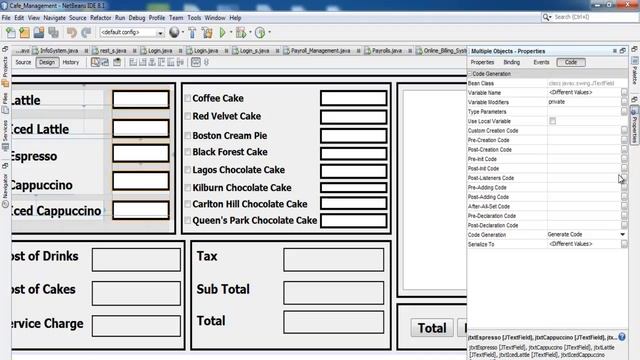The image size is (640, 360).
Task: Click the Redo arrow icon
Action: pos(86,33)
